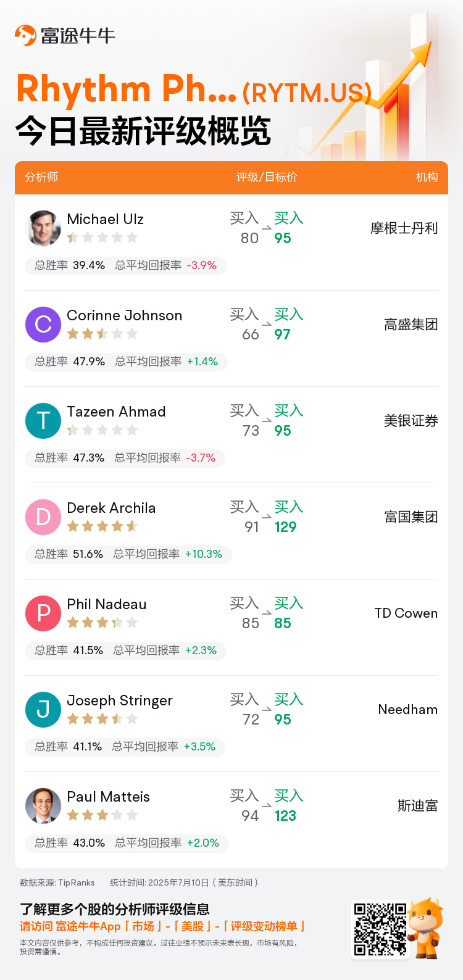Select the 分析师 column header
Screen dimensions: 463x980
coord(41,177)
